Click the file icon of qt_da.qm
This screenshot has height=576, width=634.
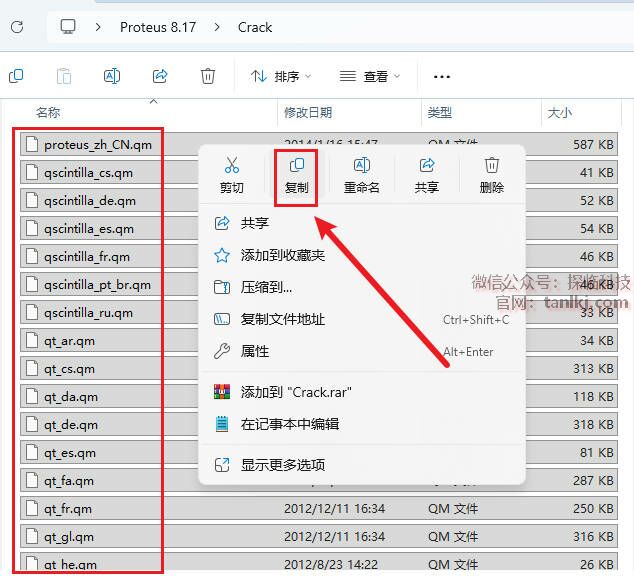click(32, 396)
